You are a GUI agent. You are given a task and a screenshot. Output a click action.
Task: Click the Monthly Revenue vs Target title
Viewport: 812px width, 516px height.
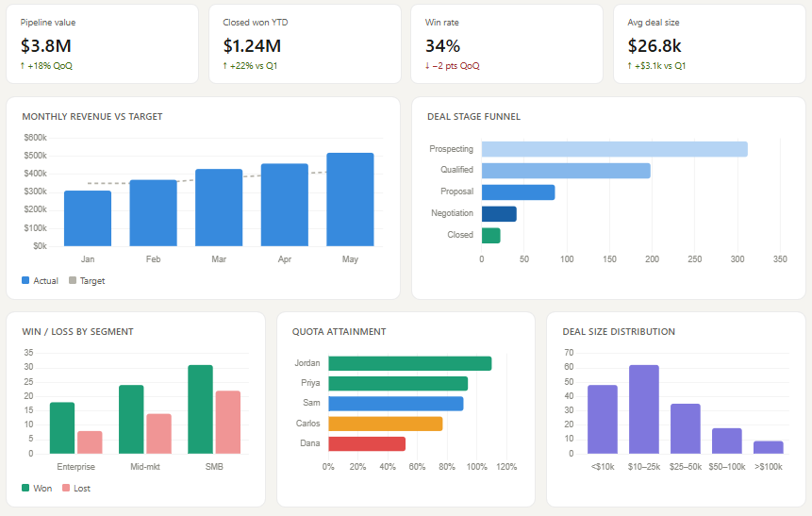point(92,117)
